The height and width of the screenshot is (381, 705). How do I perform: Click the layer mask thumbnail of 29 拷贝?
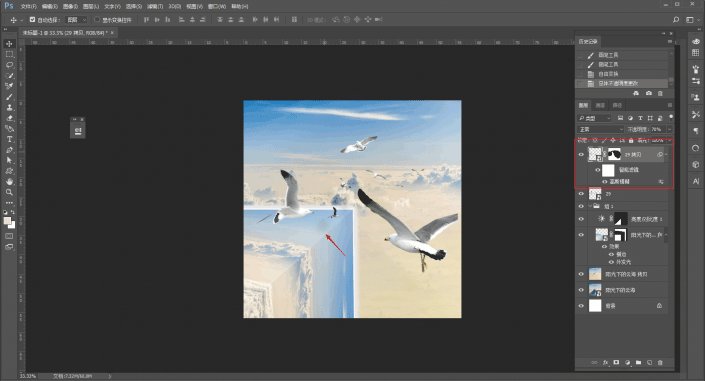click(x=614, y=154)
